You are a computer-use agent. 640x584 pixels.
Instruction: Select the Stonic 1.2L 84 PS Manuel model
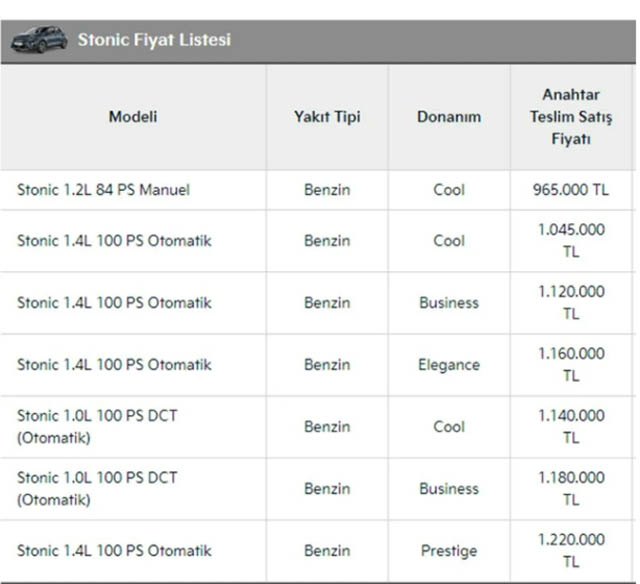(103, 189)
